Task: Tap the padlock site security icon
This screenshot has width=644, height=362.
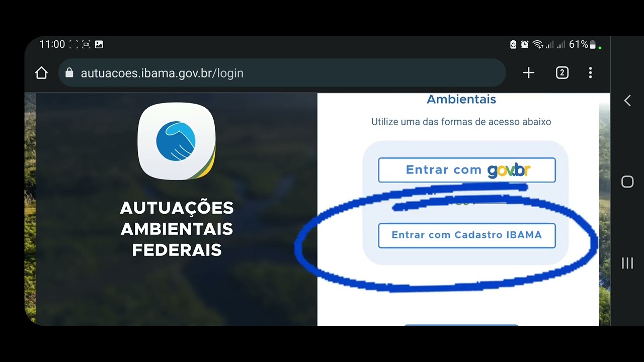Action: point(69,73)
